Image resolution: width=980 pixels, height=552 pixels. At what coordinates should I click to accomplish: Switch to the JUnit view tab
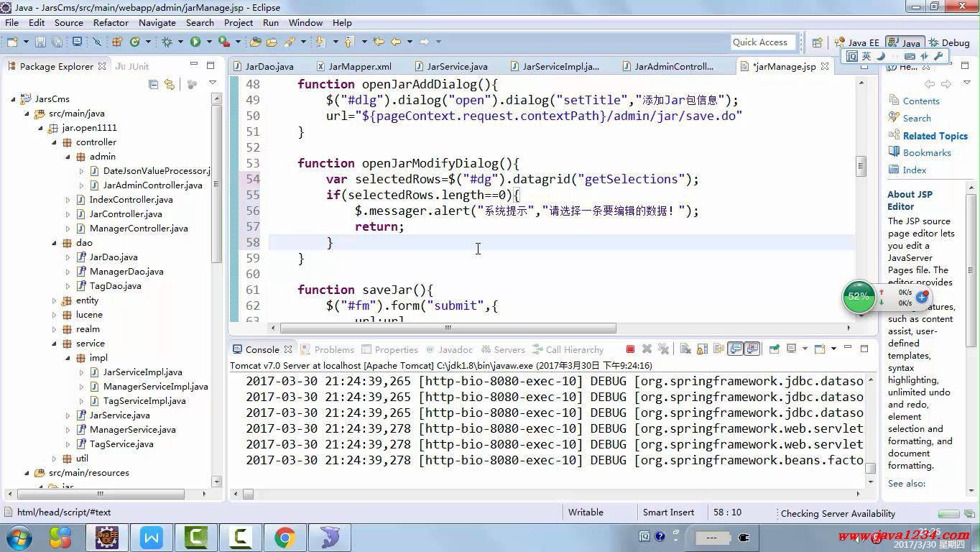(x=131, y=66)
